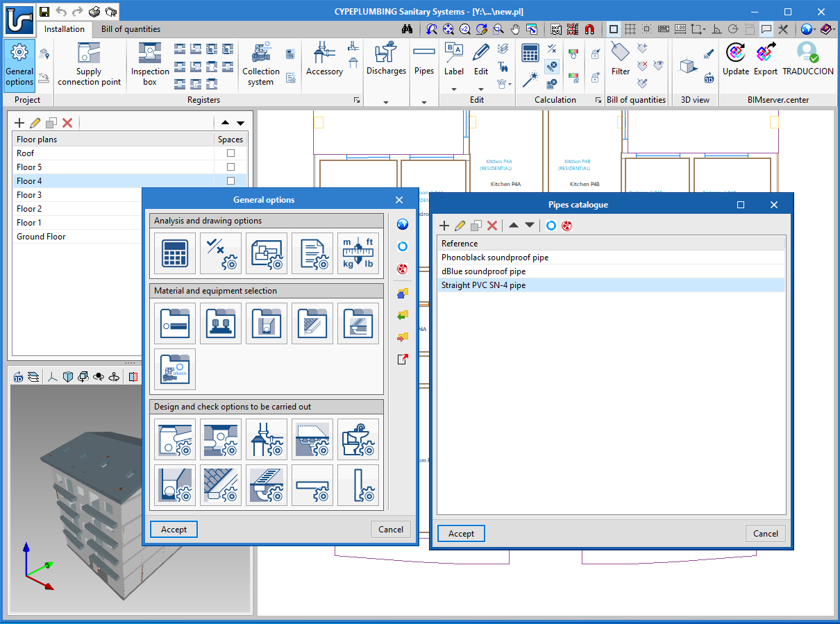Close the General options dialog
This screenshot has height=624, width=840.
pos(399,200)
